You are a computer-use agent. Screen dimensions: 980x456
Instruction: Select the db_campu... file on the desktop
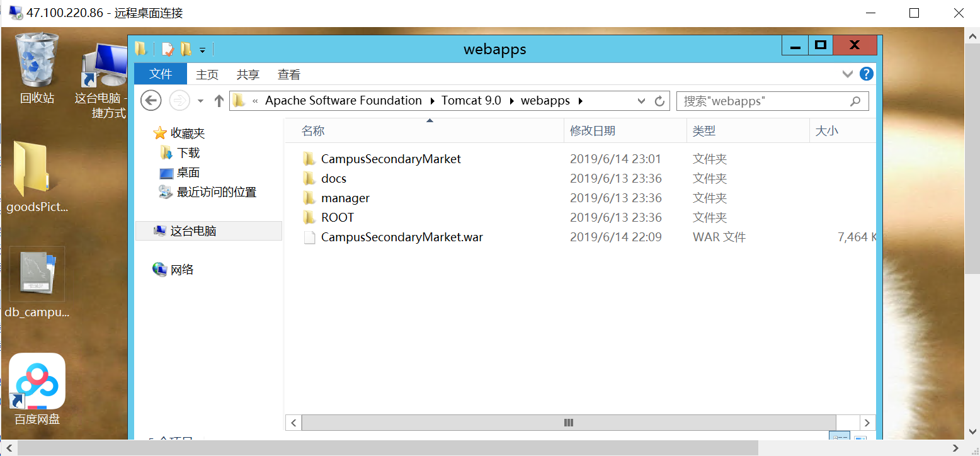(x=37, y=283)
